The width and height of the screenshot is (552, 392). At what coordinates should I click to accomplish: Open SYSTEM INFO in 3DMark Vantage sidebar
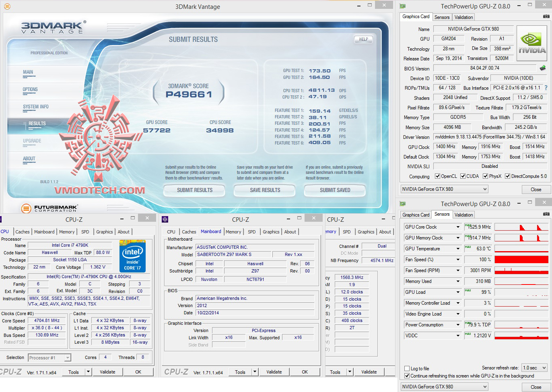click(36, 107)
